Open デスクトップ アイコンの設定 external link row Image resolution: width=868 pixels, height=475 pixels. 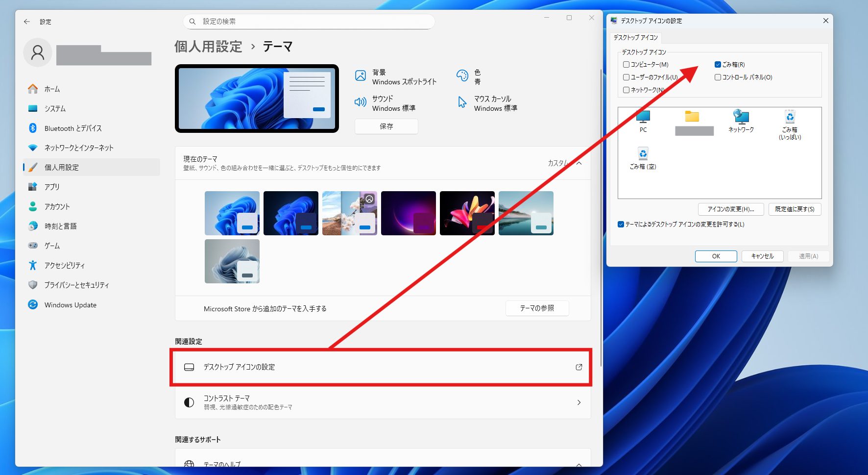pyautogui.click(x=382, y=367)
